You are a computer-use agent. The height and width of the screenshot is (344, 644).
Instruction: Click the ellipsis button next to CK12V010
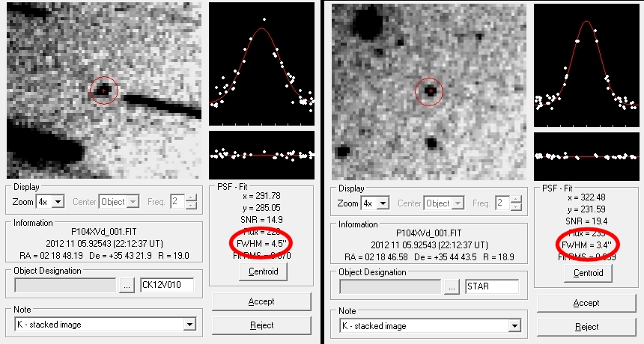pyautogui.click(x=127, y=285)
